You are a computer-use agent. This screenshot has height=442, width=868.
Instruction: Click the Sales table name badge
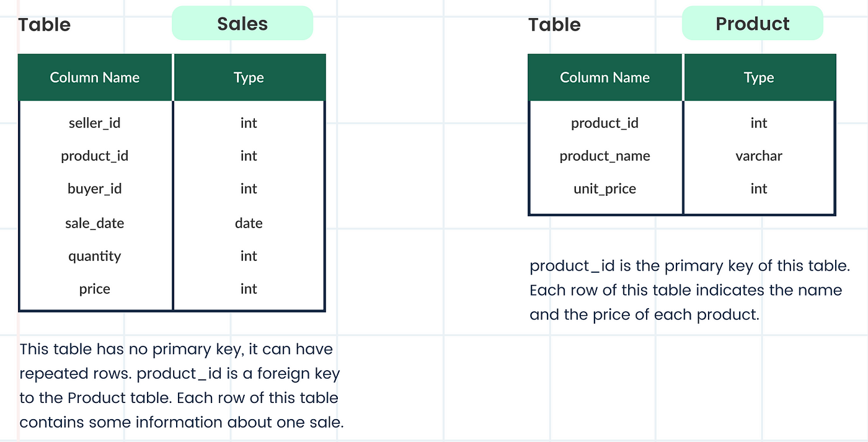pos(242,24)
